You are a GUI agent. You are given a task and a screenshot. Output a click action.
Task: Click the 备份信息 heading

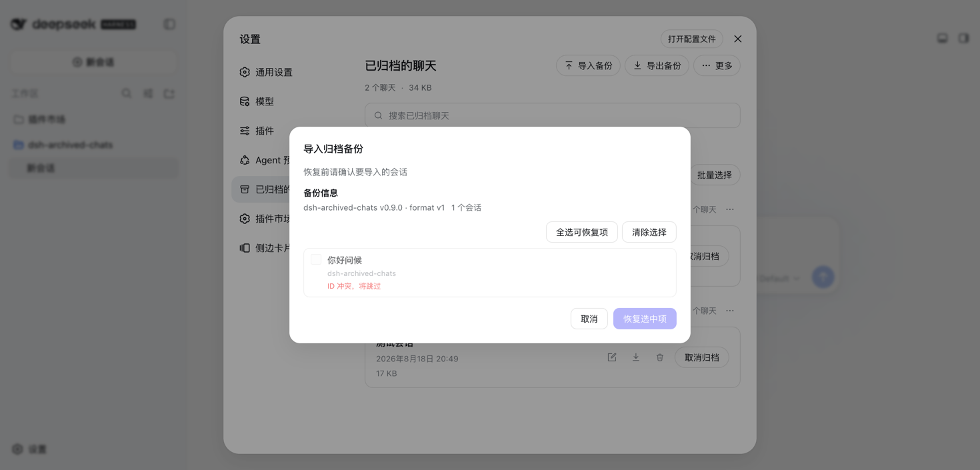(321, 193)
